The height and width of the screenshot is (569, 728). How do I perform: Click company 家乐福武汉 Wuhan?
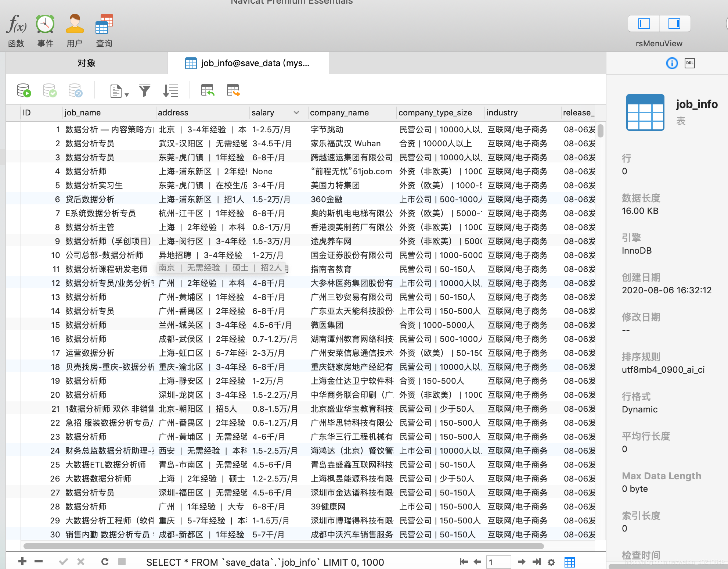346,143
